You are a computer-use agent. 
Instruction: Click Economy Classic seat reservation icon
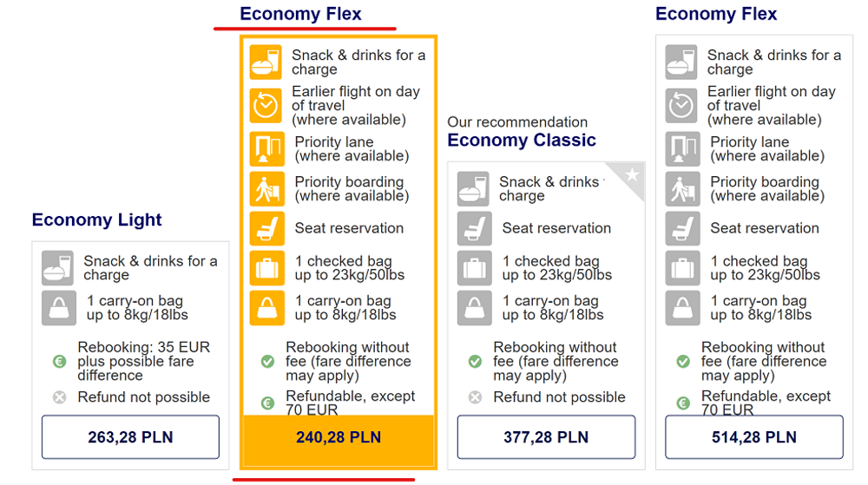coord(475,228)
